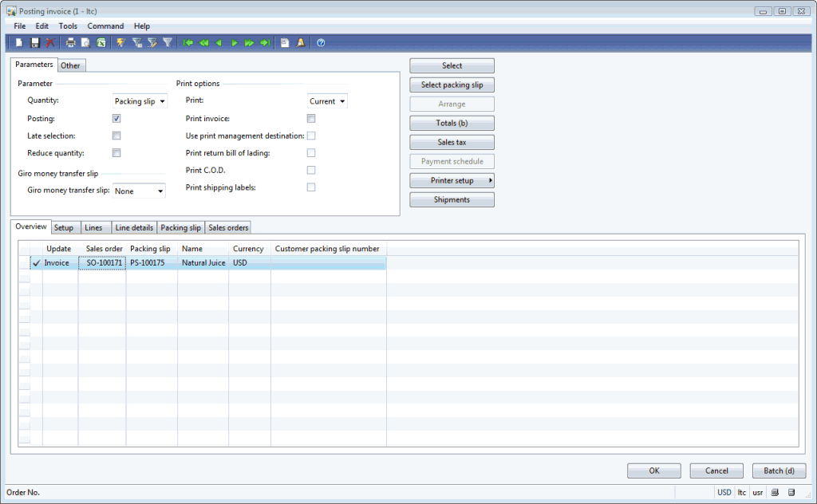Screen dimensions: 817x504
Task: Open the File menu
Action: 20,26
